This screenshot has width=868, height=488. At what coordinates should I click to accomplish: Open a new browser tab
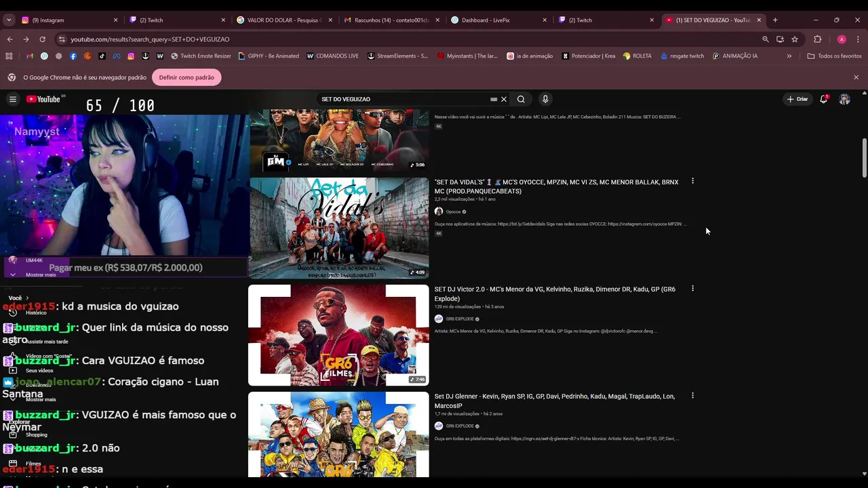[775, 20]
